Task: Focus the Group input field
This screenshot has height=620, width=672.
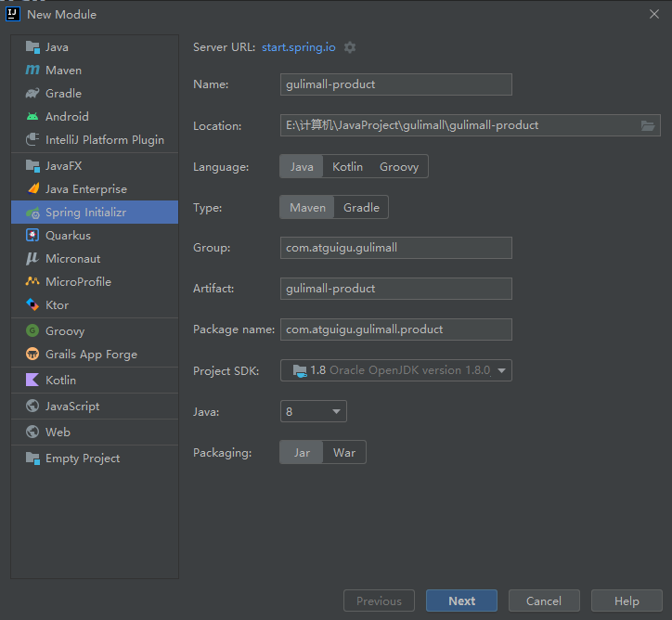Action: 396,248
